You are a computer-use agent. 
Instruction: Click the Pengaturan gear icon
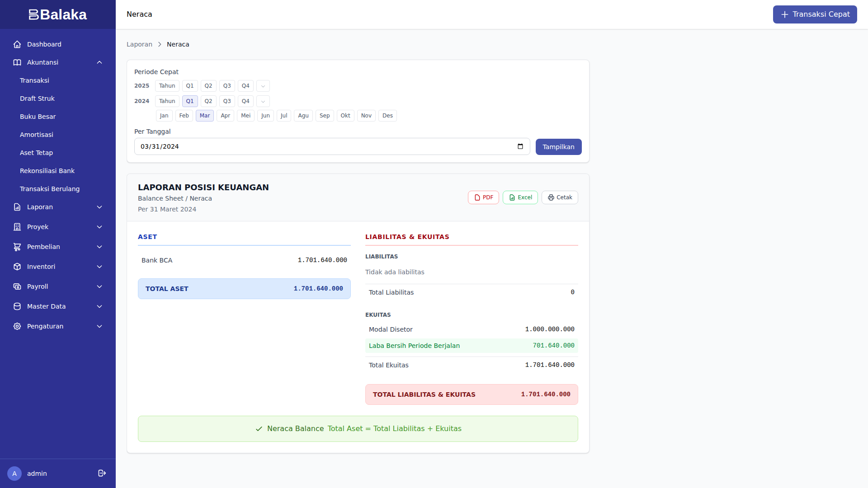coord(17,326)
